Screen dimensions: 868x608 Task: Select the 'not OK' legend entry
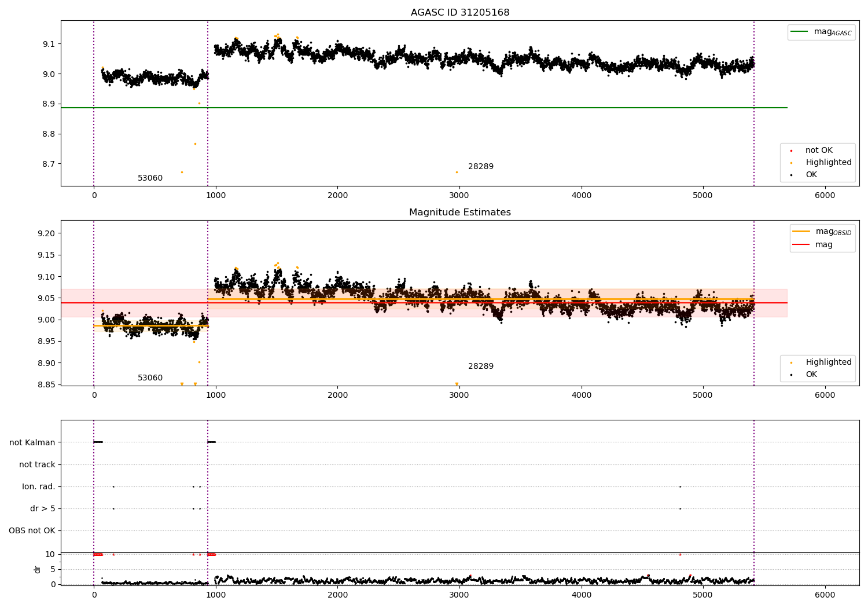[819, 151]
